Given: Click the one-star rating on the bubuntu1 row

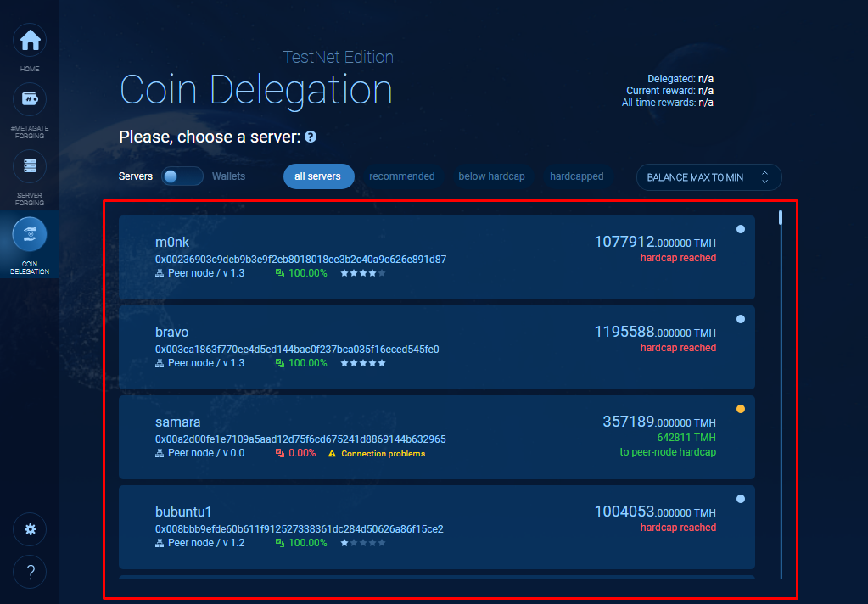Looking at the screenshot, I should pyautogui.click(x=363, y=543).
